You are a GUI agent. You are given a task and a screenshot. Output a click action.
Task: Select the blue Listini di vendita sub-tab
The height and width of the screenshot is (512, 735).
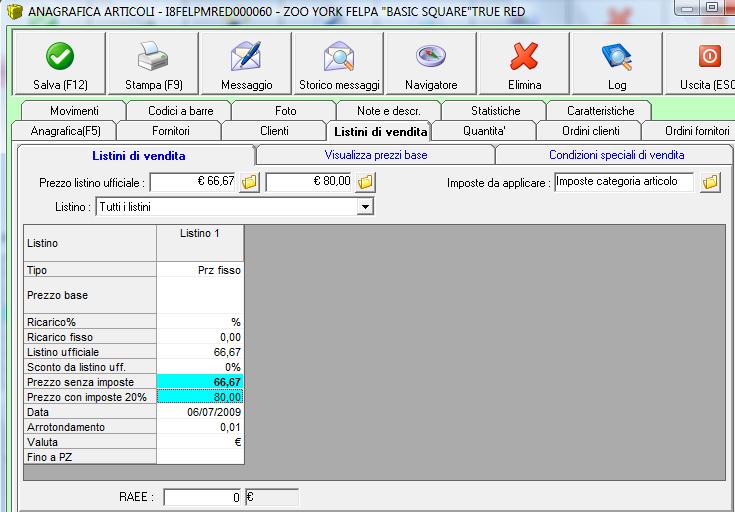pyautogui.click(x=138, y=156)
